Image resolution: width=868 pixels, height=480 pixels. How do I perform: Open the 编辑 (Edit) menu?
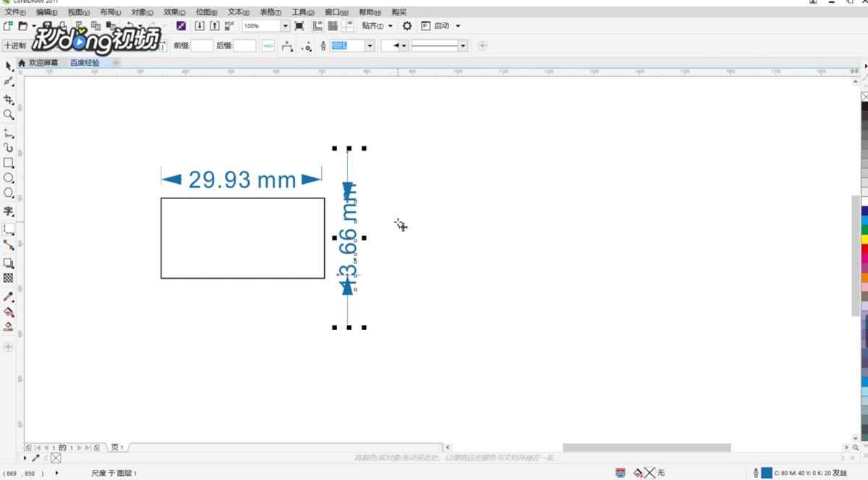click(46, 12)
